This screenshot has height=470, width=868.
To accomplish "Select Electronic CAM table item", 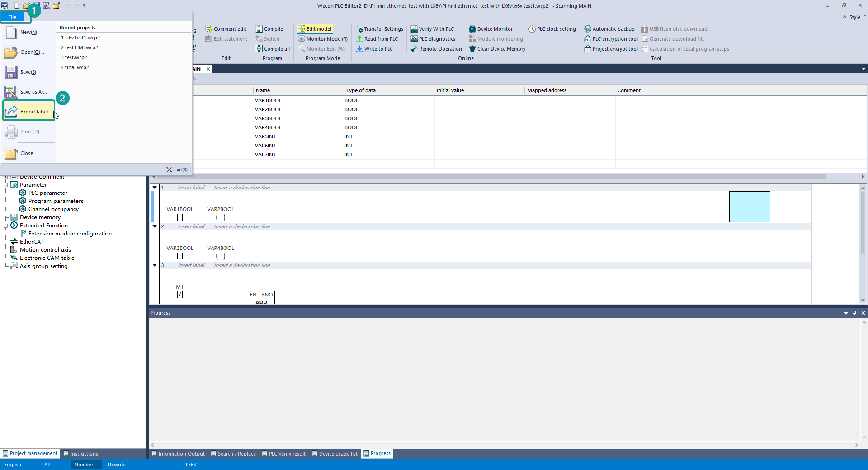I will [47, 258].
